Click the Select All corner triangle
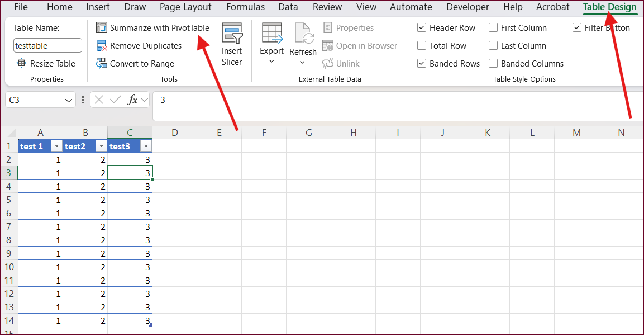Screen dimensions: 644x335 [12, 133]
